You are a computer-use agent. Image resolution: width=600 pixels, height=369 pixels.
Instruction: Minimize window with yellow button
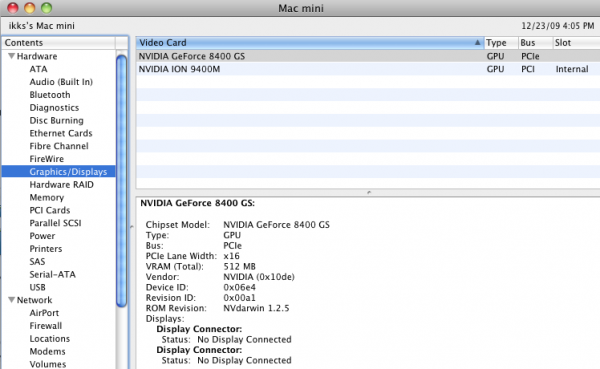29,8
